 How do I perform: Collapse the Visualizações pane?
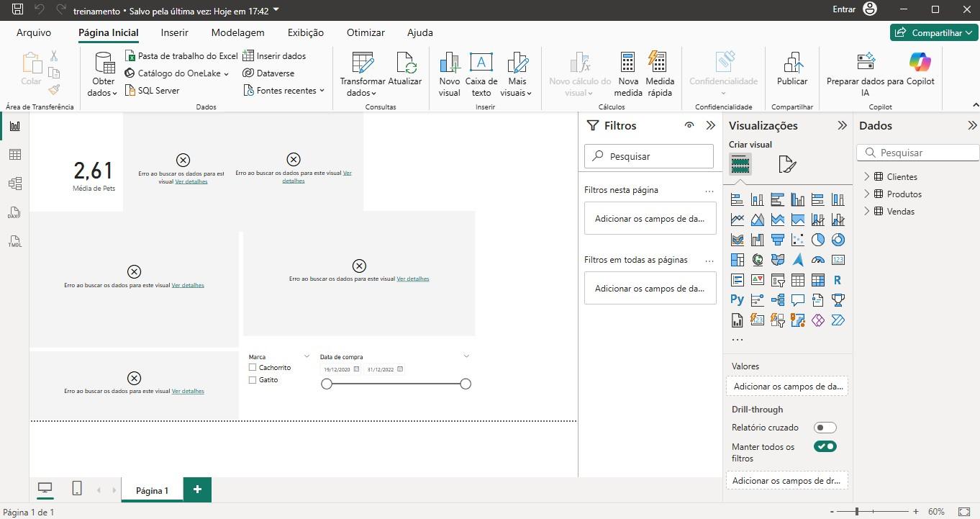click(843, 125)
